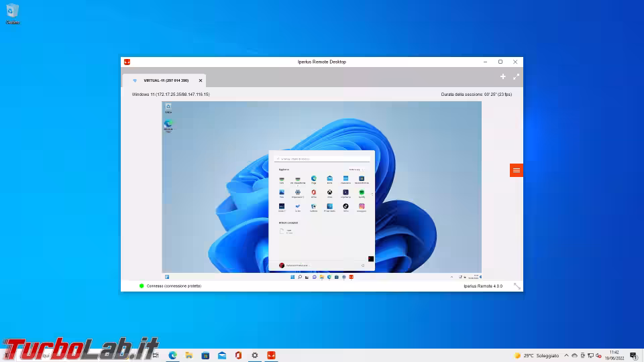This screenshot has height=362, width=644.
Task: Expand the hidden system tray icons chevron
Action: click(566, 355)
